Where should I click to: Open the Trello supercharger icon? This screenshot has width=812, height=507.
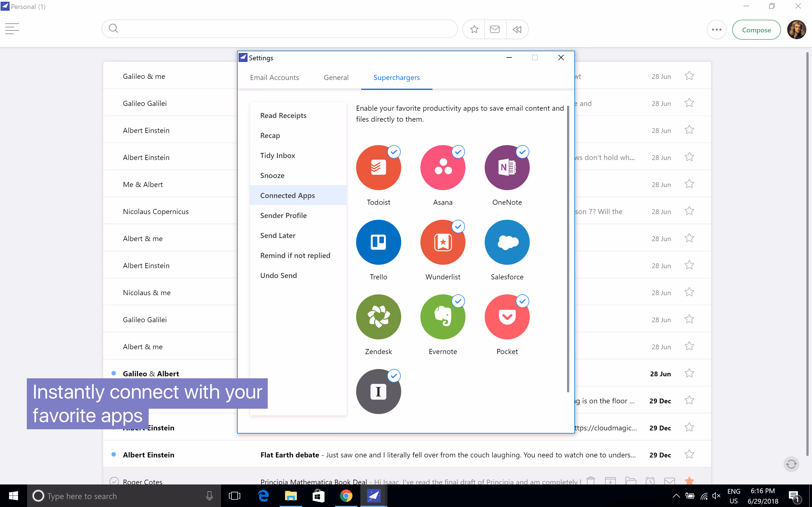click(378, 242)
